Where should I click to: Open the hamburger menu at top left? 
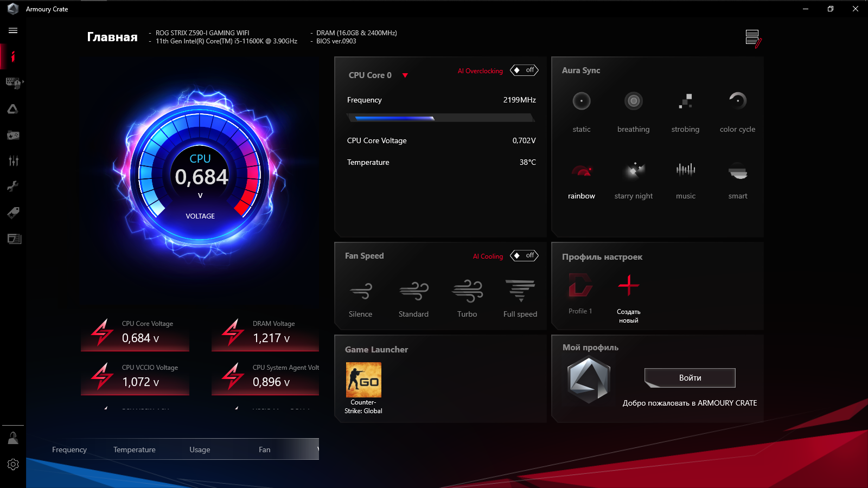point(13,30)
